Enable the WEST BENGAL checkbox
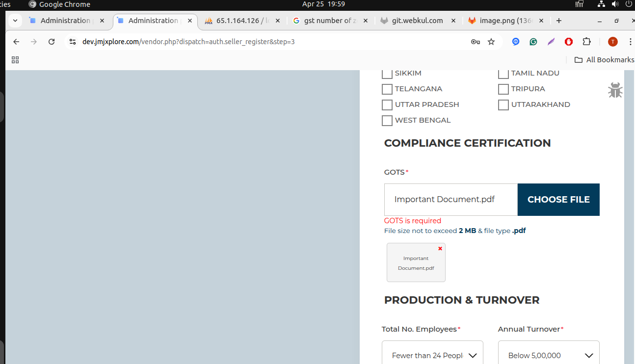635x364 pixels. click(x=387, y=121)
